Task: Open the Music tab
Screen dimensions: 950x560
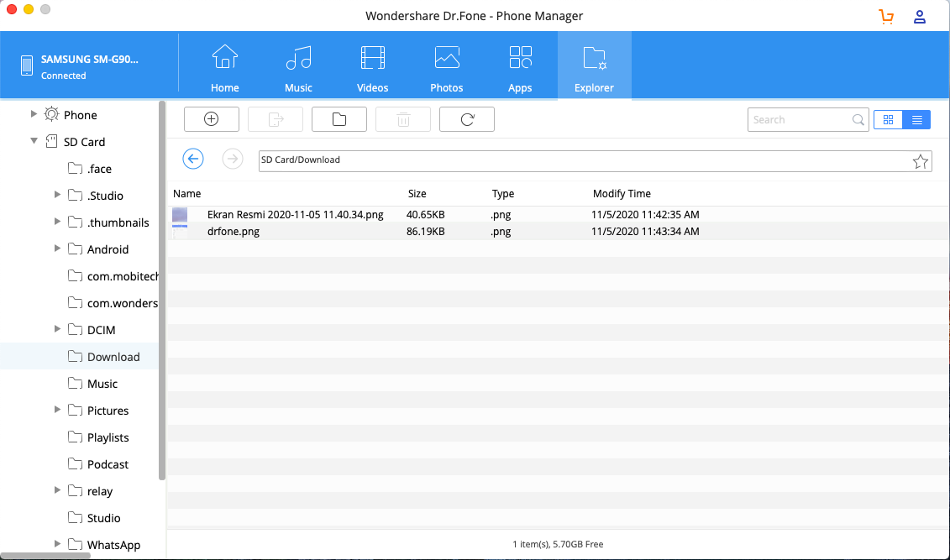Action: click(298, 67)
